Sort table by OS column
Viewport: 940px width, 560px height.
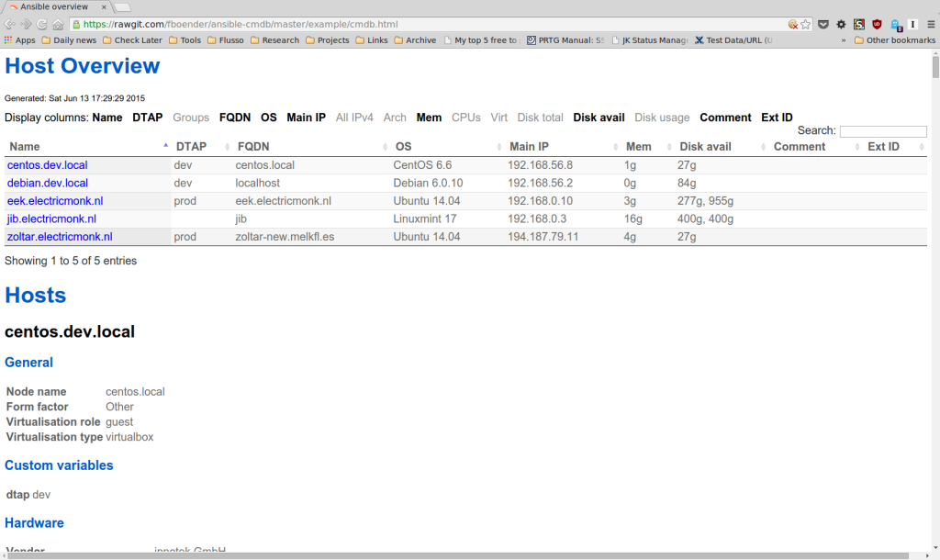(404, 147)
